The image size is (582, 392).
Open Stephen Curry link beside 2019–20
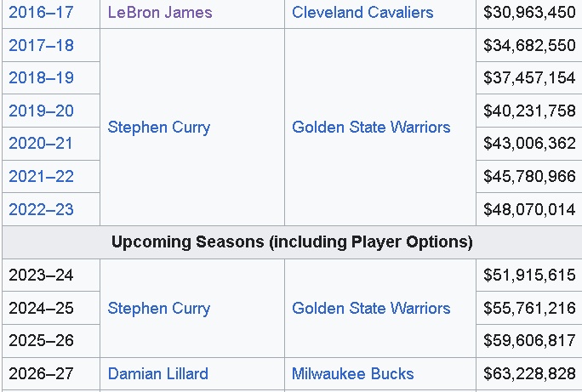click(x=159, y=128)
